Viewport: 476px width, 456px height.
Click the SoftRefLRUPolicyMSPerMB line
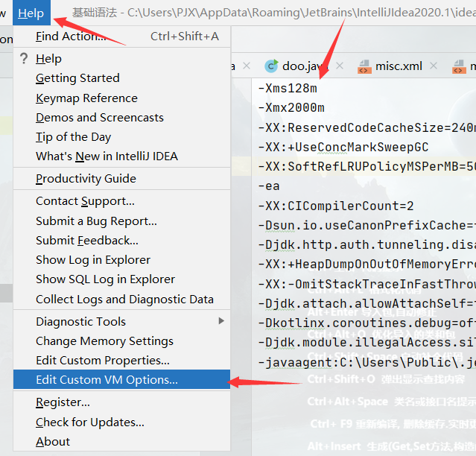[x=366, y=167]
